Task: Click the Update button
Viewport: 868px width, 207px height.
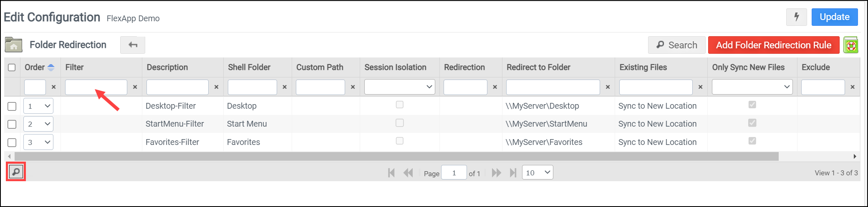Action: pyautogui.click(x=834, y=17)
